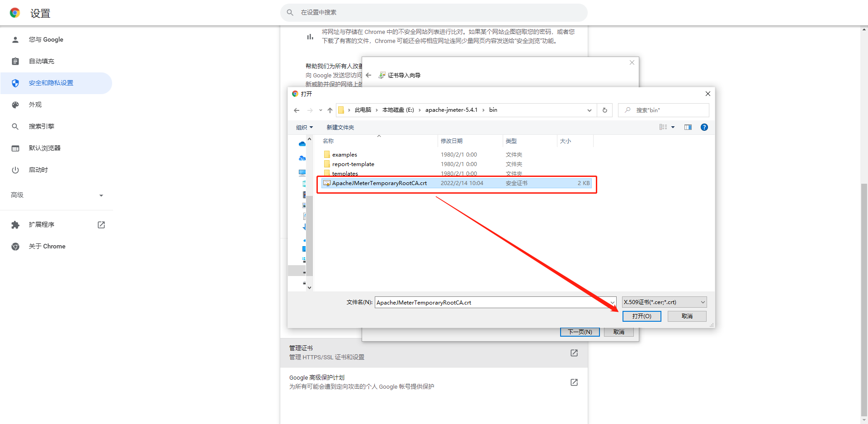Click the 打开(O) button
Screen dimensions: 868x424
[x=642, y=316]
